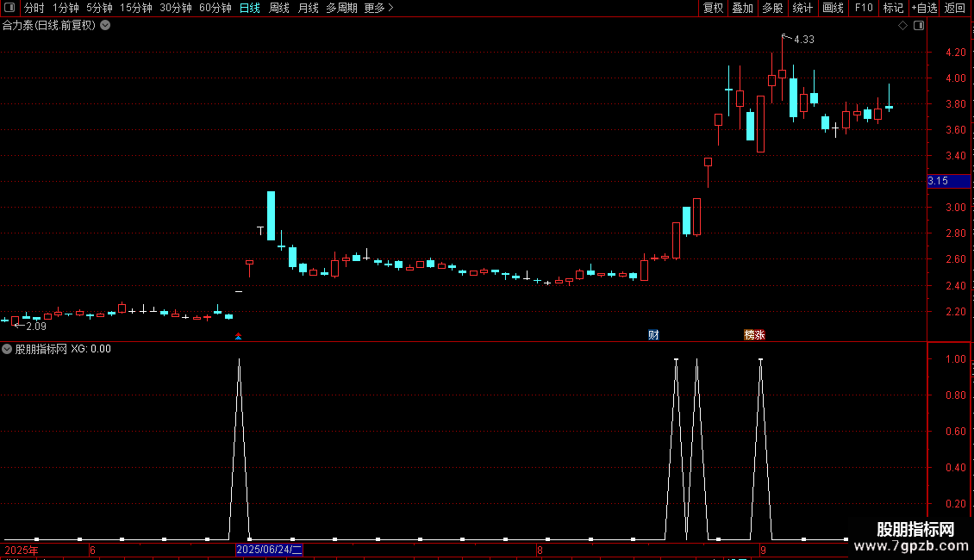This screenshot has height=560, width=974.
Task: Click the 4.33 high price label
Action: pyautogui.click(x=804, y=39)
